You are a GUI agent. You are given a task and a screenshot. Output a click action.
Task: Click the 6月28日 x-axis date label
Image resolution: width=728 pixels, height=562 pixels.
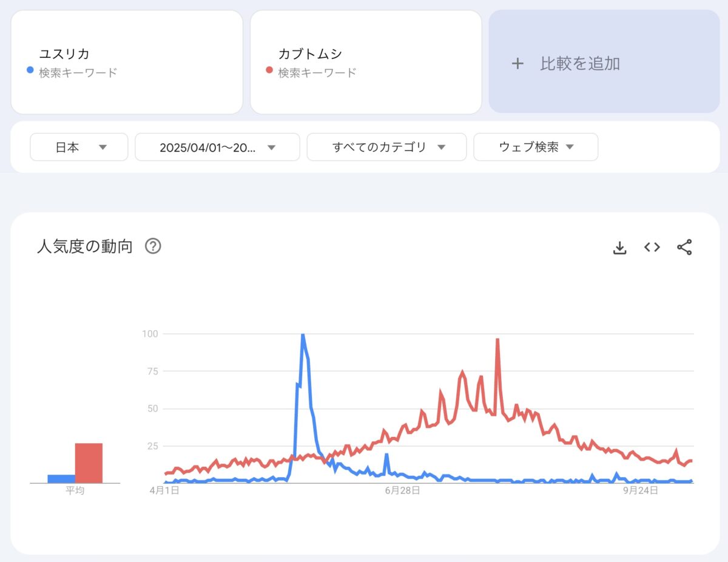tap(402, 490)
